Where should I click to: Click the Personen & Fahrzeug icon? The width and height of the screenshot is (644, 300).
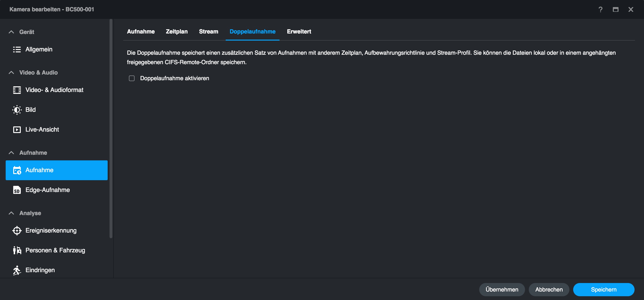click(17, 250)
